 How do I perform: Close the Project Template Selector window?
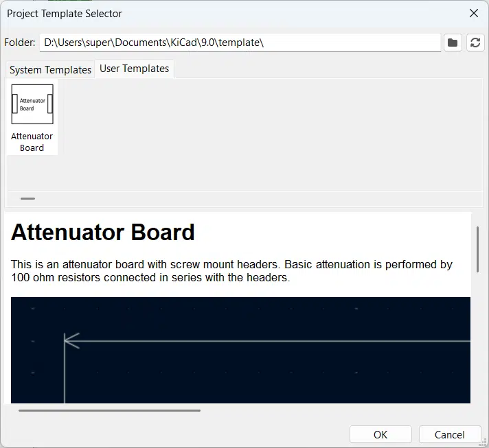point(474,13)
